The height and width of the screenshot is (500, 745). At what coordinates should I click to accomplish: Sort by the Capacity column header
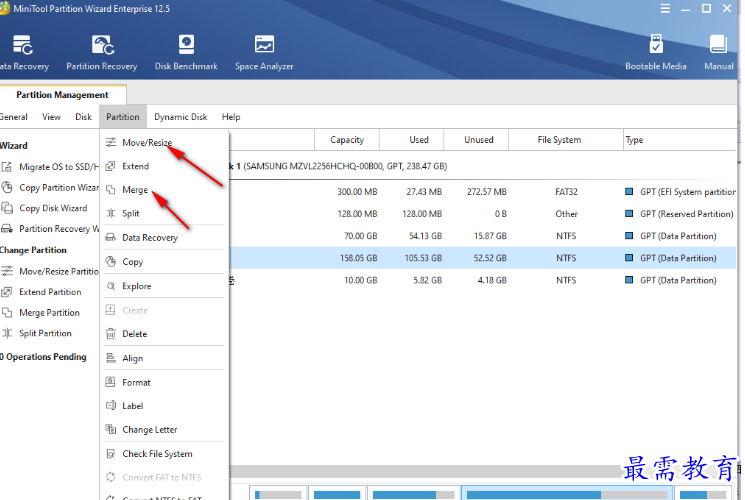347,140
